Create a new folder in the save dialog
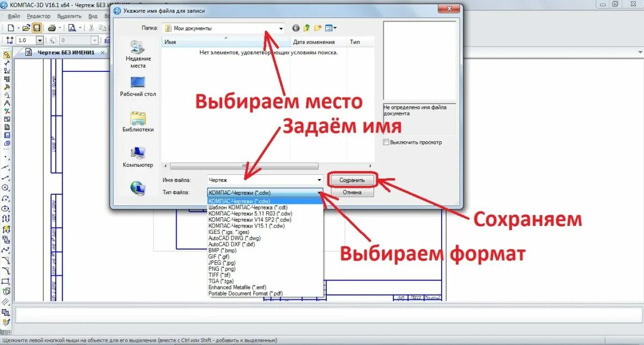644x345 pixels. pyautogui.click(x=318, y=28)
